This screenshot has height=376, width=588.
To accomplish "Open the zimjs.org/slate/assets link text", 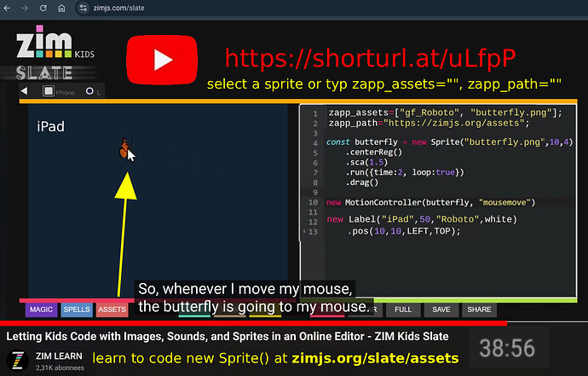I will click(375, 358).
